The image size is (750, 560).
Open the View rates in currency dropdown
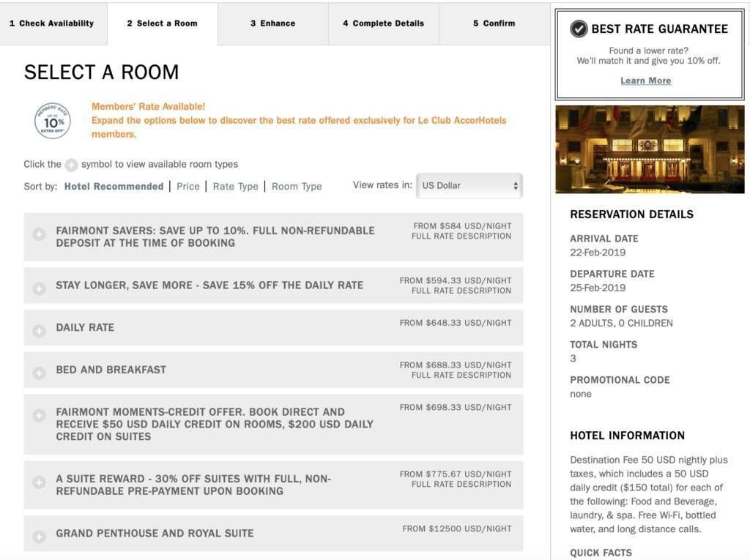[469, 185]
